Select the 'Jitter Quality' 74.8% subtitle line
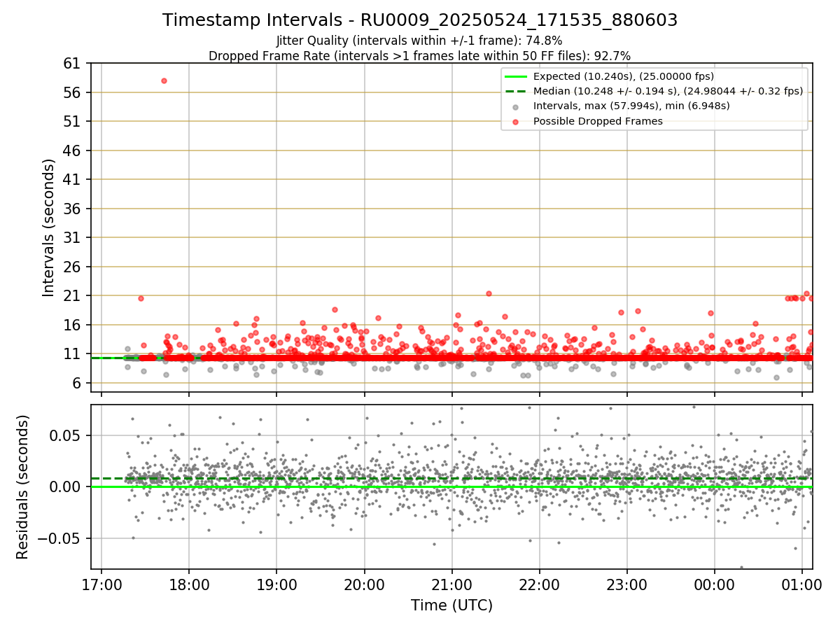This screenshot has height=630, width=840. click(x=419, y=41)
